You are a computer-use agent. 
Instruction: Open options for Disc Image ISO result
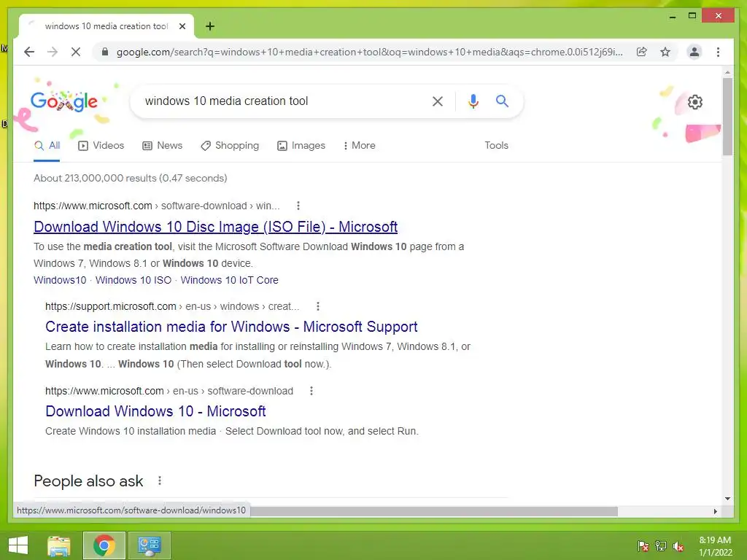(298, 206)
